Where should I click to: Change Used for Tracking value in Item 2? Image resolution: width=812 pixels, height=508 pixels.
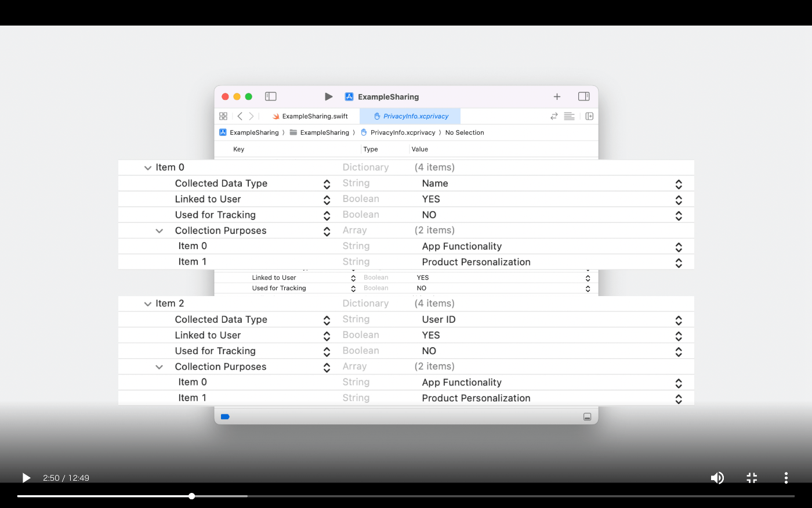[679, 352]
